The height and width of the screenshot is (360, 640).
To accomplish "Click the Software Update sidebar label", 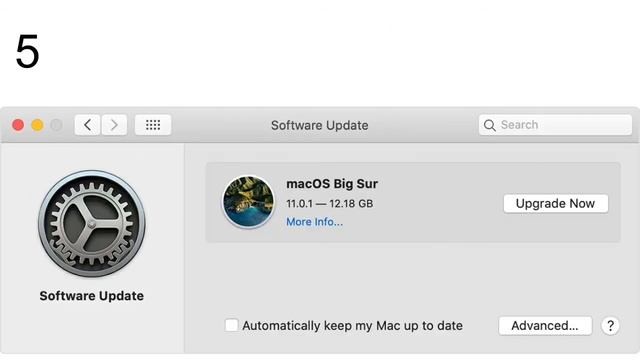I will tap(91, 296).
